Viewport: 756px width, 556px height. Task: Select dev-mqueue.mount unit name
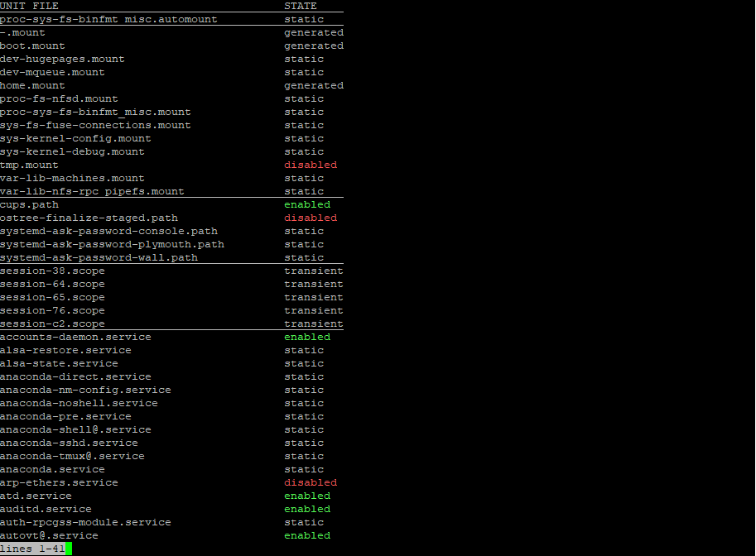52,72
